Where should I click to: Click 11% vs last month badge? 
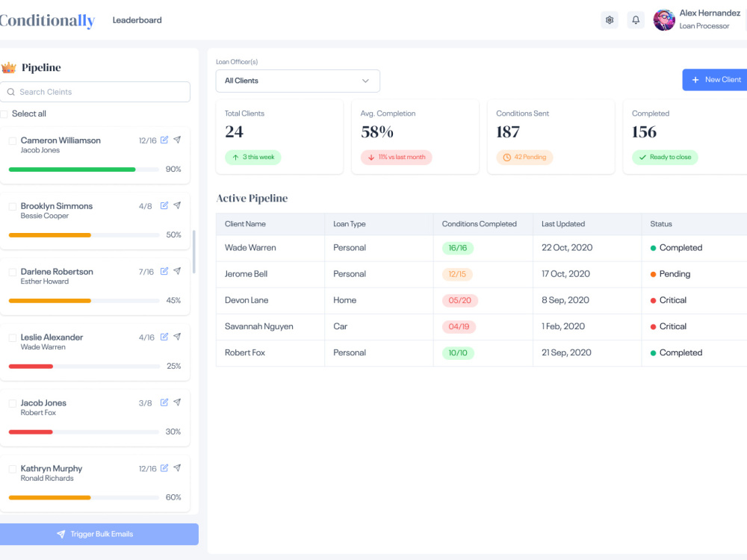pyautogui.click(x=397, y=157)
